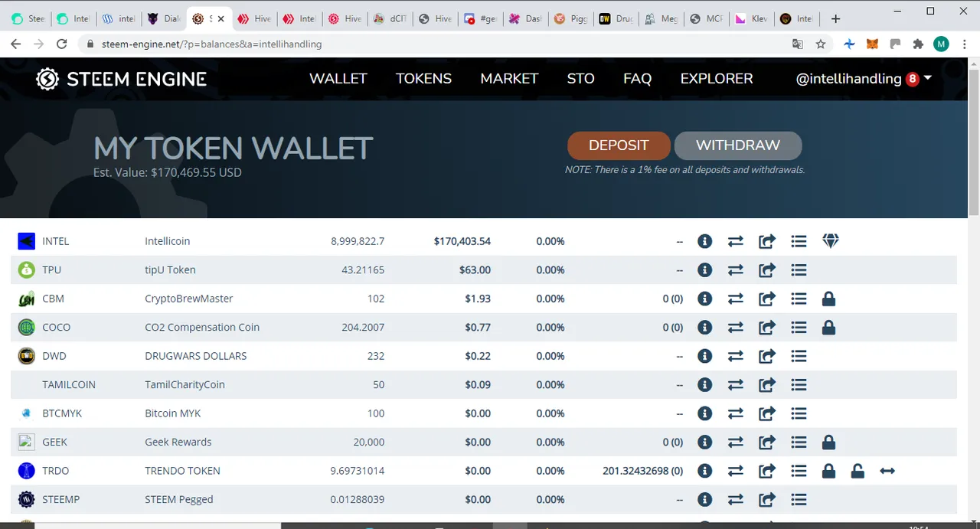The width and height of the screenshot is (980, 529).
Task: Open info icon for TPU token
Action: pos(705,269)
